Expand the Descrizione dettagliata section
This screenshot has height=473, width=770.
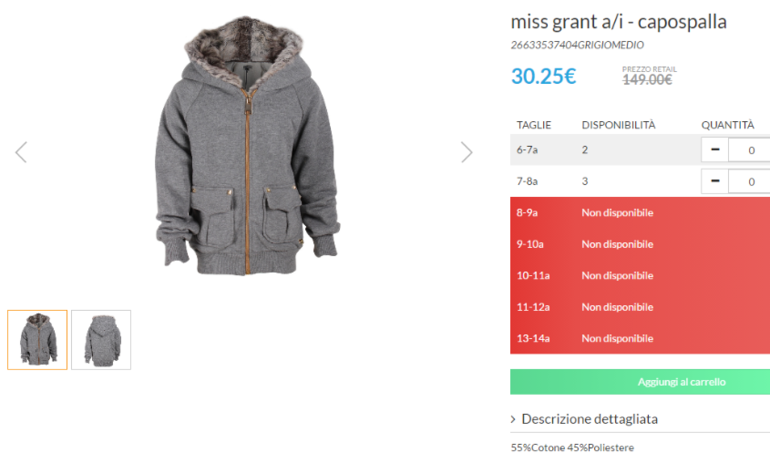point(589,419)
